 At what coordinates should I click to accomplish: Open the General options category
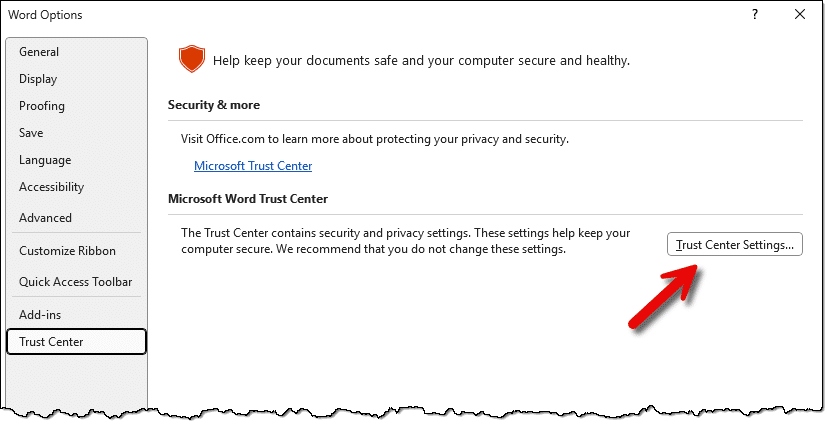coord(39,52)
